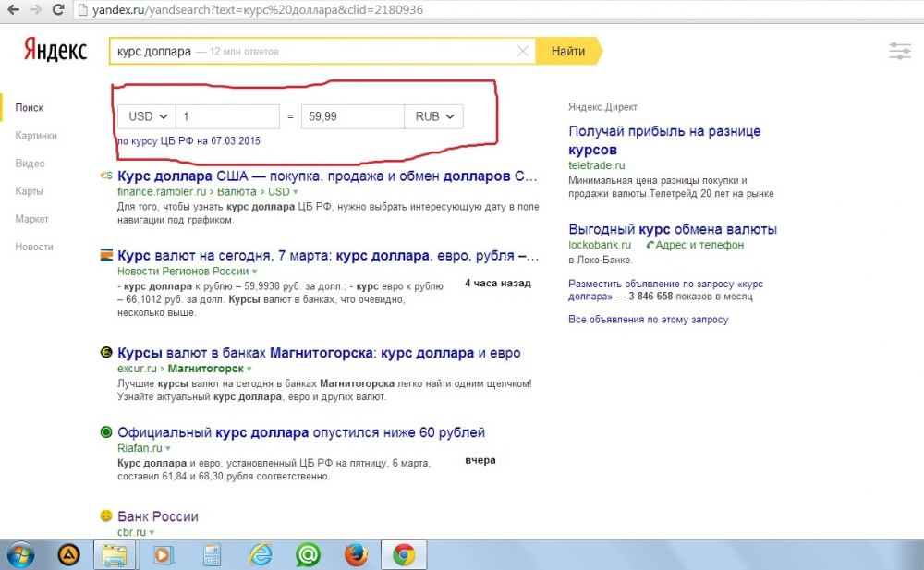The image size is (924, 570).
Task: Click the Валюта breadcrumb link
Action: click(x=237, y=191)
